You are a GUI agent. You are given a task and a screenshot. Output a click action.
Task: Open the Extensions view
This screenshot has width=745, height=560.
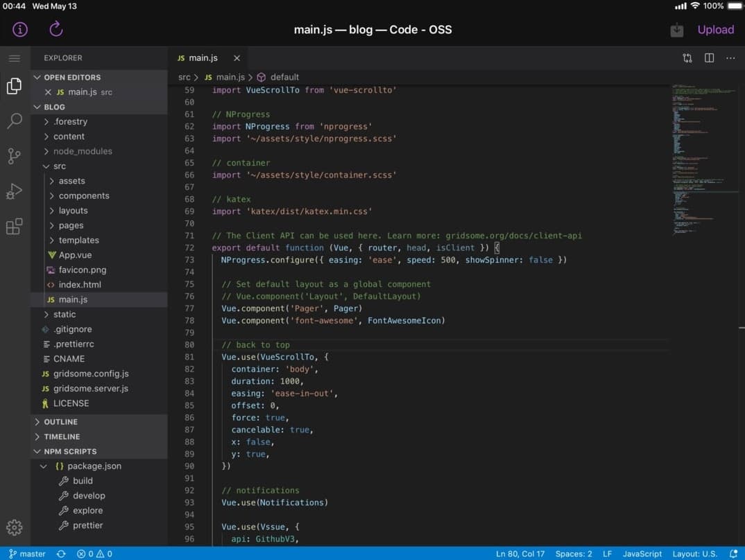[14, 227]
